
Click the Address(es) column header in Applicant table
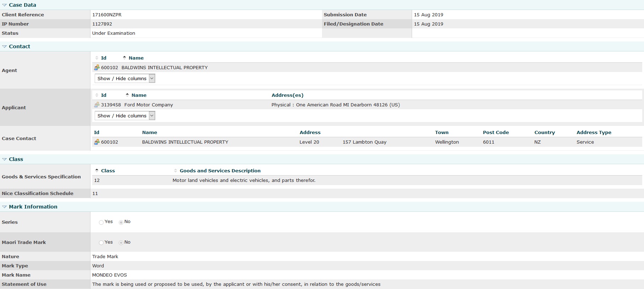coord(287,95)
